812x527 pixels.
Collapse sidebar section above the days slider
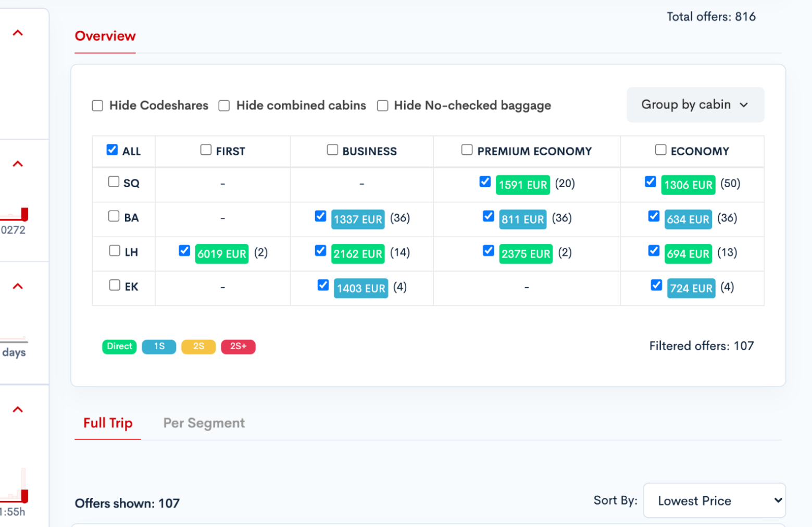coord(18,286)
